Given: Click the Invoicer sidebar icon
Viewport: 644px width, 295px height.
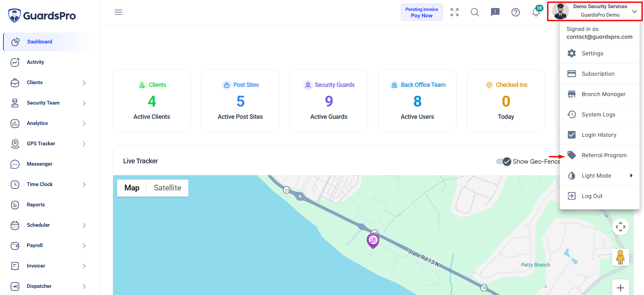Looking at the screenshot, I should (15, 266).
